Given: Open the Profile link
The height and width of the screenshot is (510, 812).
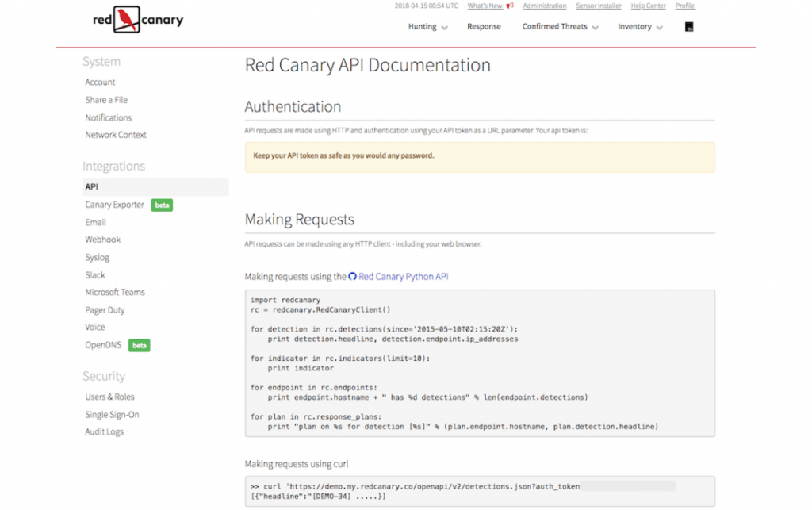Looking at the screenshot, I should click(x=684, y=6).
